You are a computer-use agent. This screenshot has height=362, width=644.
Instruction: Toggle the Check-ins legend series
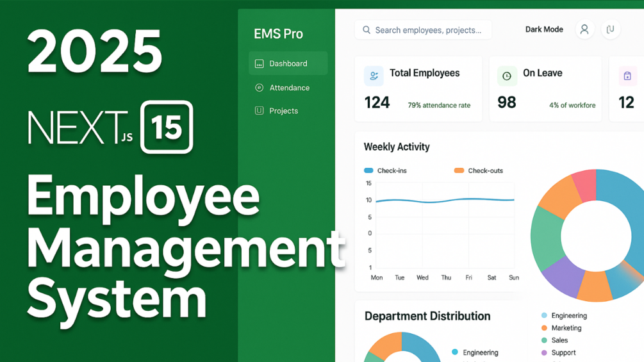point(385,170)
